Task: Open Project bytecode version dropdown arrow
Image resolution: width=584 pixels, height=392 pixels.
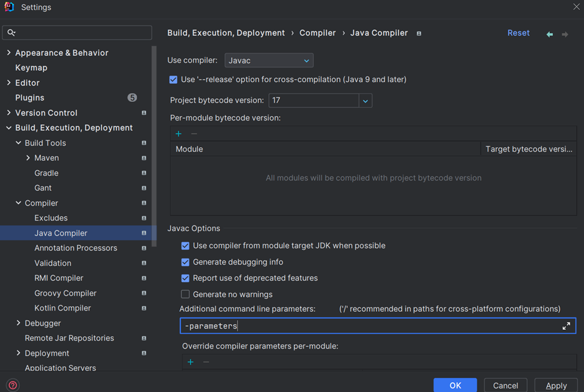Action: 365,101
